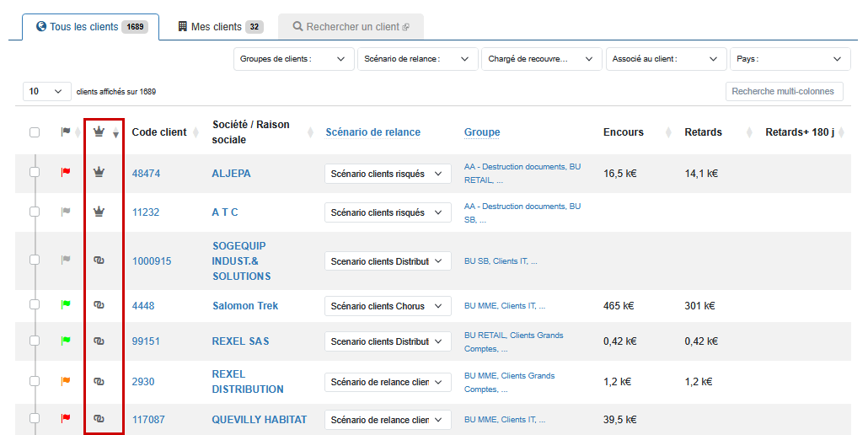Click the link icon for REXEL DISTRIBUTION
The height and width of the screenshot is (435, 868).
[x=99, y=381]
